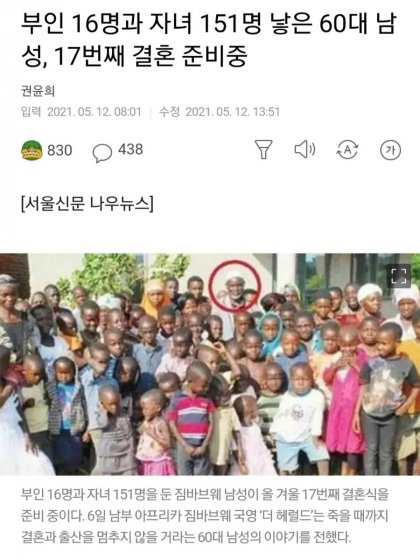
Task: Select the body paragraph beginning 부인 16명과
Action: pos(205,516)
